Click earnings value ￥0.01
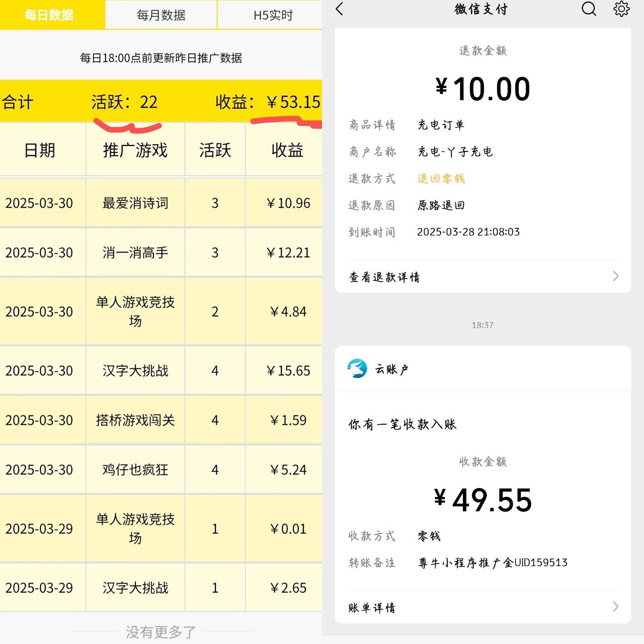Viewport: 644px width, 644px height. pos(288,528)
